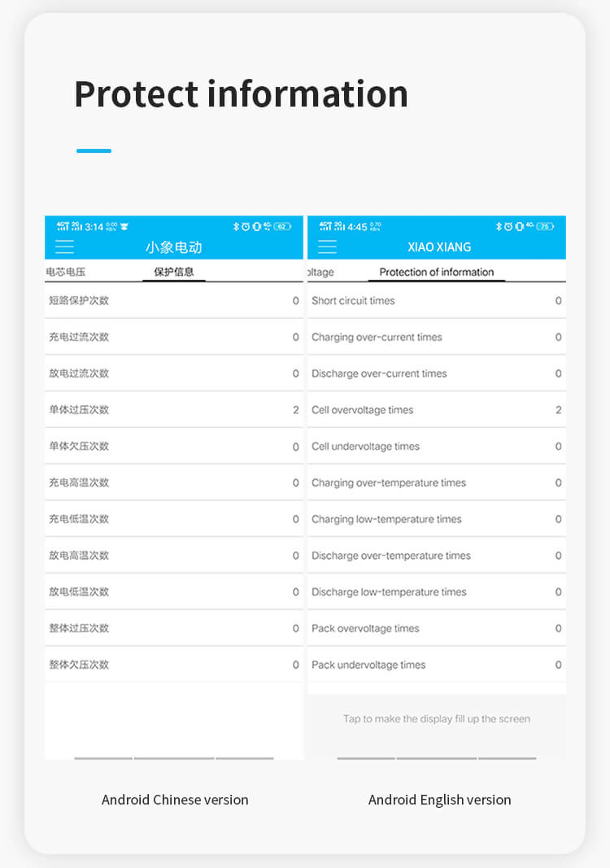Screen dimensions: 610x868
Task: Tap Discharge low-temperature times entry
Action: [x=437, y=592]
